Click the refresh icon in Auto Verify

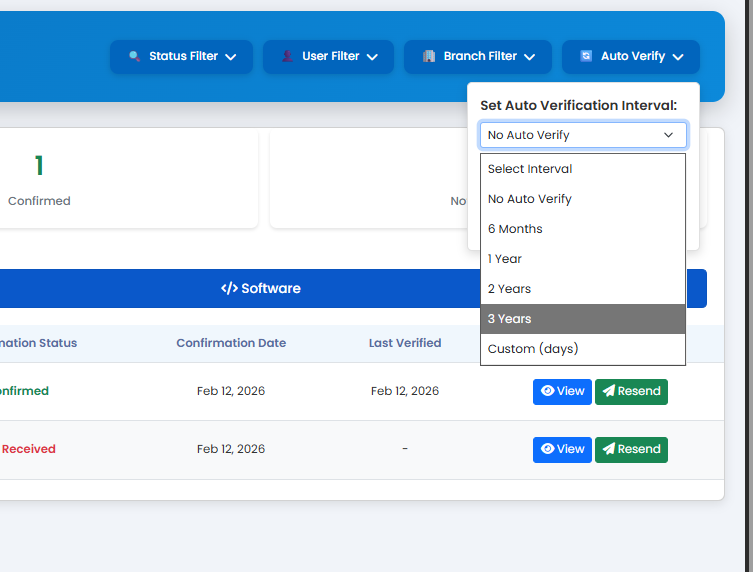point(586,56)
